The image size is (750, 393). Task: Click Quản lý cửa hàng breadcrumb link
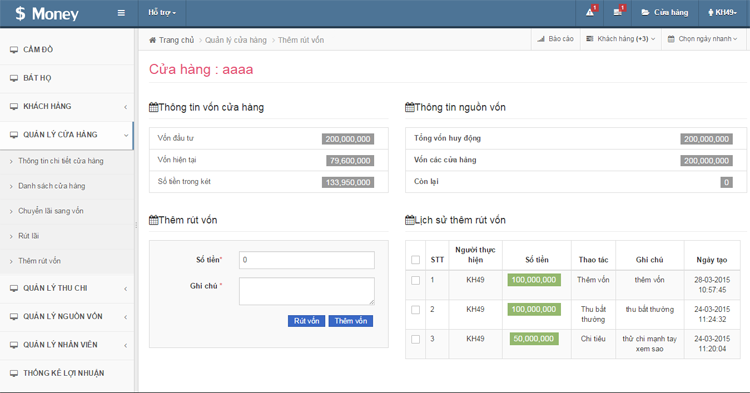[236, 40]
